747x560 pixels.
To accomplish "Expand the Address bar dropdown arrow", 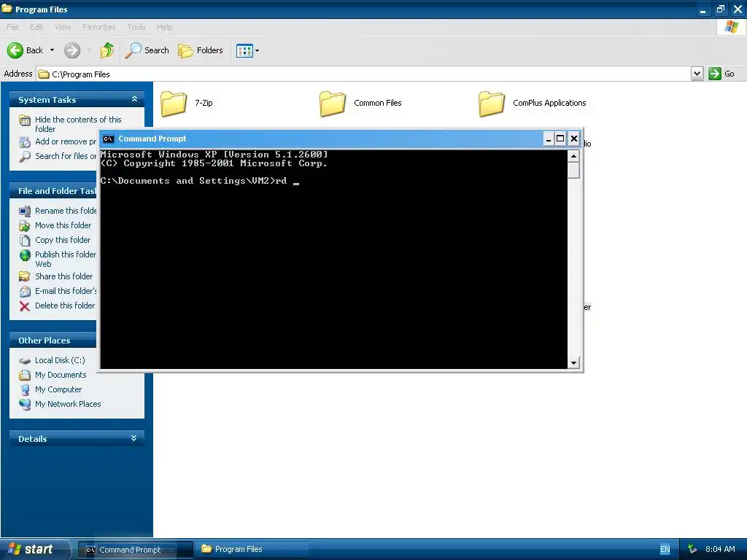I will click(x=697, y=74).
